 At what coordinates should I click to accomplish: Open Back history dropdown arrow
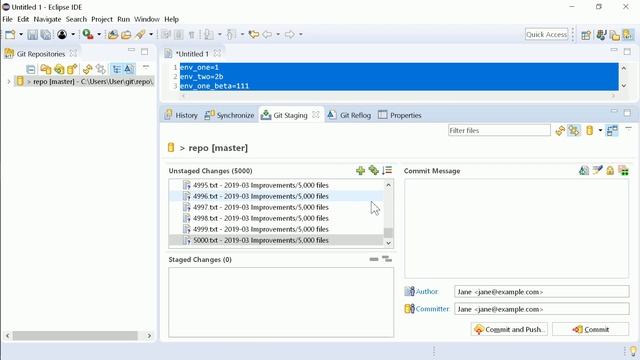point(278,35)
